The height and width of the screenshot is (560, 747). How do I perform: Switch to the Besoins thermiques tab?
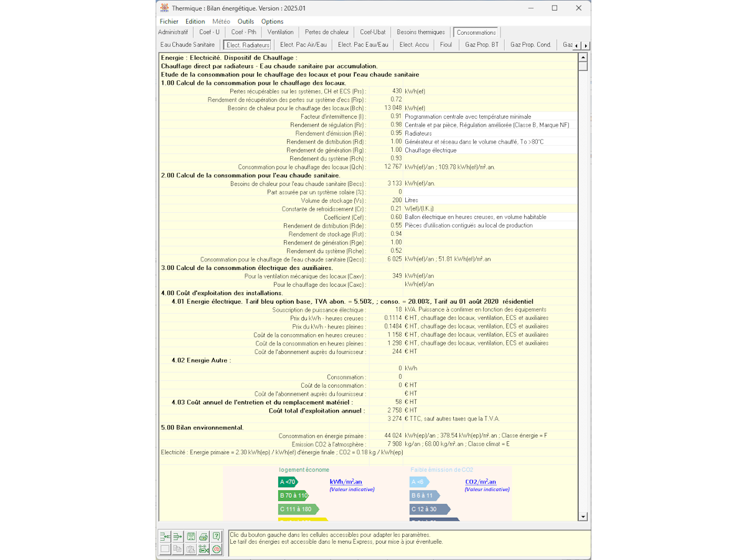point(421,32)
